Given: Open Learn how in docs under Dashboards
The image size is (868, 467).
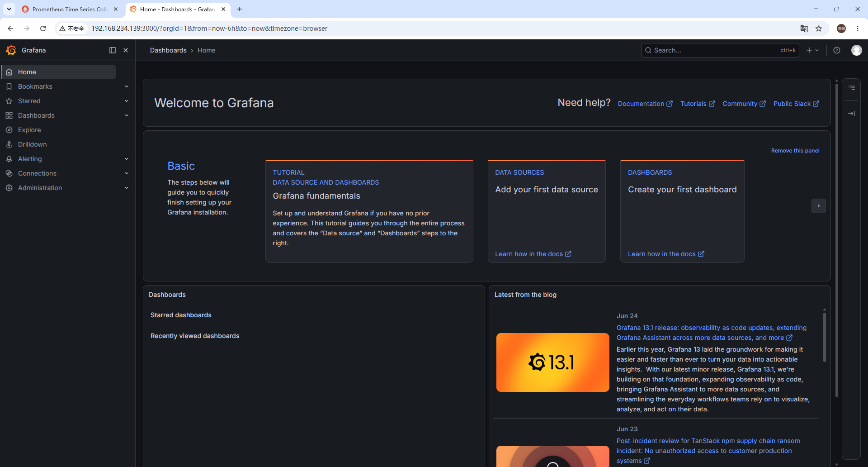Looking at the screenshot, I should click(x=666, y=254).
